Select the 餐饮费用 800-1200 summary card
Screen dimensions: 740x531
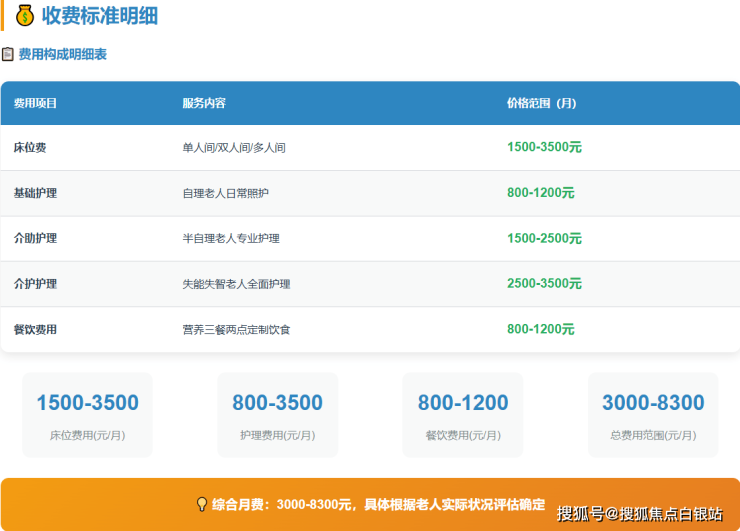(x=463, y=415)
